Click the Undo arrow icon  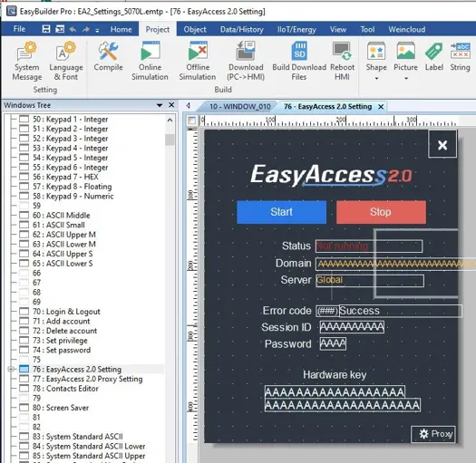(73, 29)
